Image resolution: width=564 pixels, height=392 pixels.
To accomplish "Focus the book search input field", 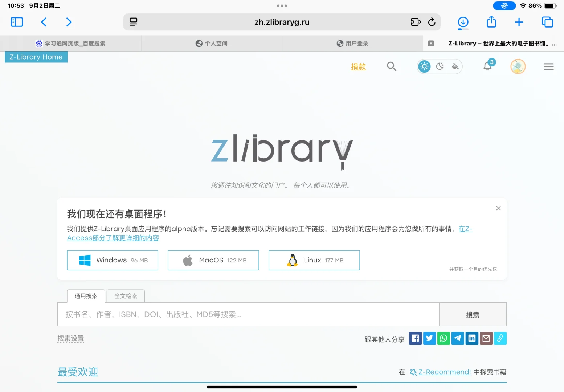I will pyautogui.click(x=248, y=314).
